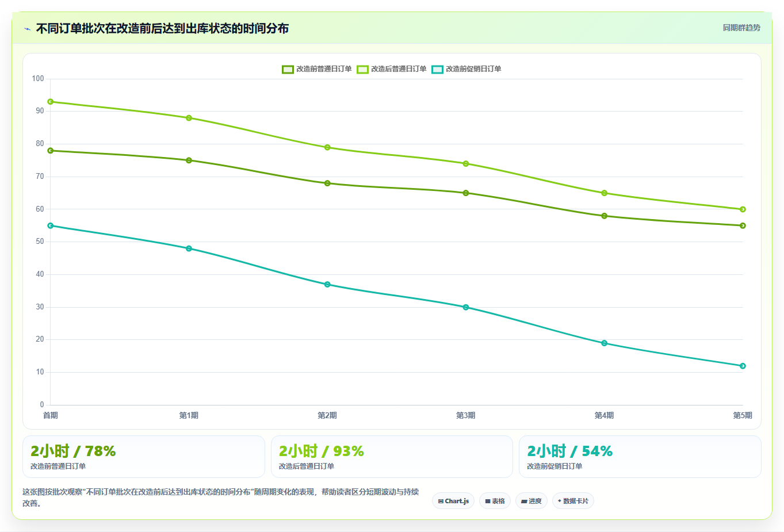This screenshot has width=784, height=532.
Task: Click the 同期群趋势 label in the header
Action: pyautogui.click(x=741, y=28)
